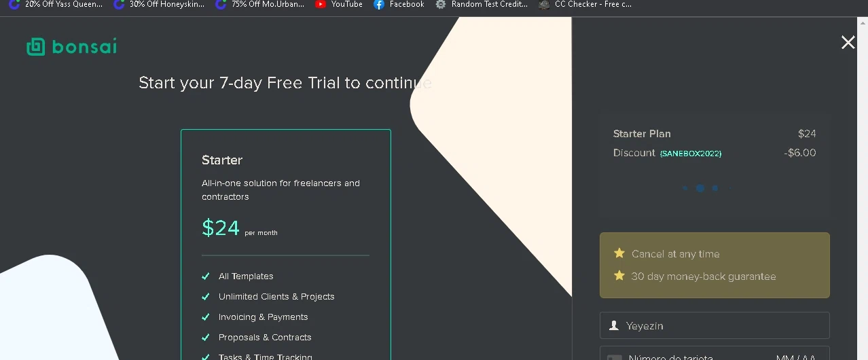Click the card number input field
The width and height of the screenshot is (868, 360).
coord(715,353)
